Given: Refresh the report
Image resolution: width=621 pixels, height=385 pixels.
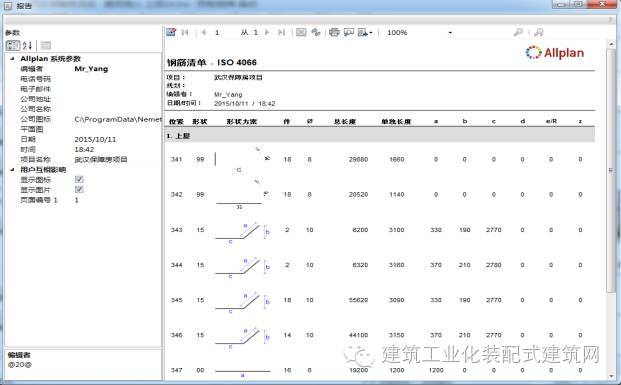Looking at the screenshot, I should [316, 32].
